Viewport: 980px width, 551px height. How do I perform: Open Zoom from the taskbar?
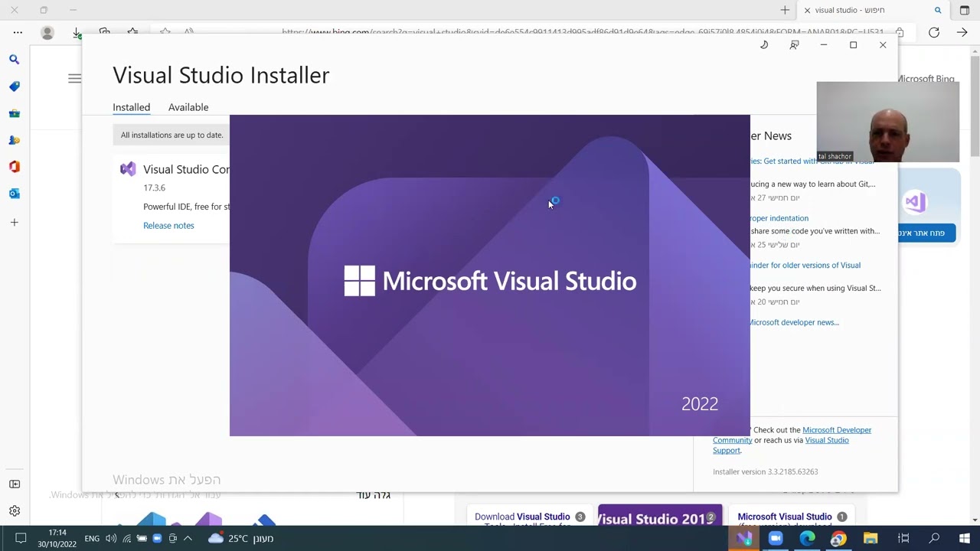coord(776,538)
